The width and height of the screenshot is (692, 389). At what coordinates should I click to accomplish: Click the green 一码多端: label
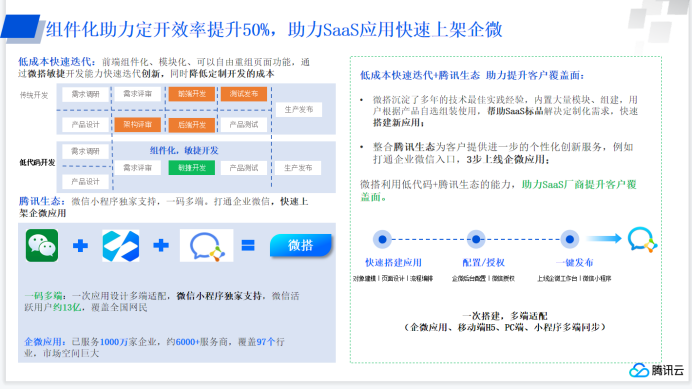(45, 296)
